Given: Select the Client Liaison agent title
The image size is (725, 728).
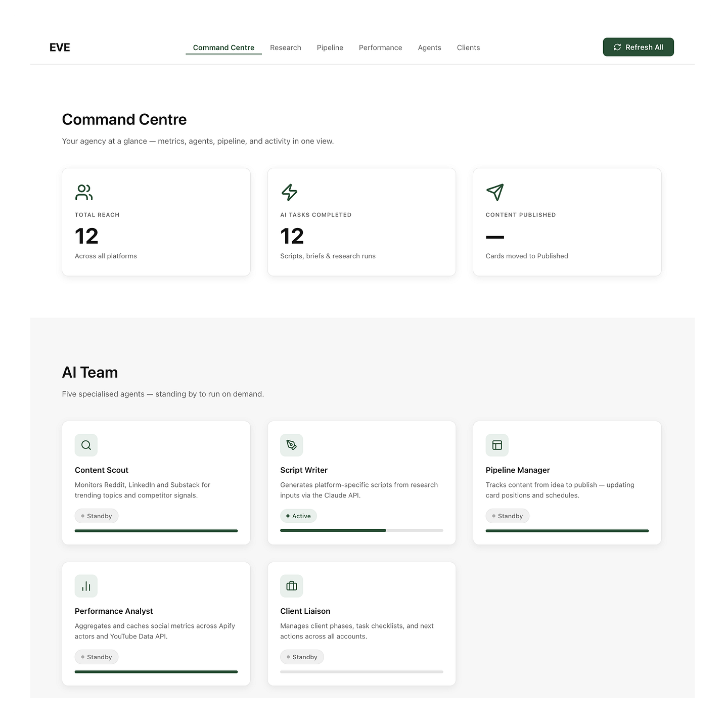Looking at the screenshot, I should 305,611.
